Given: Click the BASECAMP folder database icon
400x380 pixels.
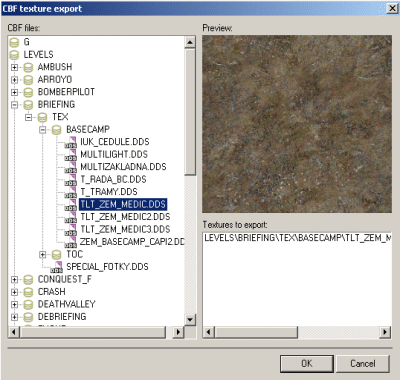Looking at the screenshot, I should click(x=56, y=130).
